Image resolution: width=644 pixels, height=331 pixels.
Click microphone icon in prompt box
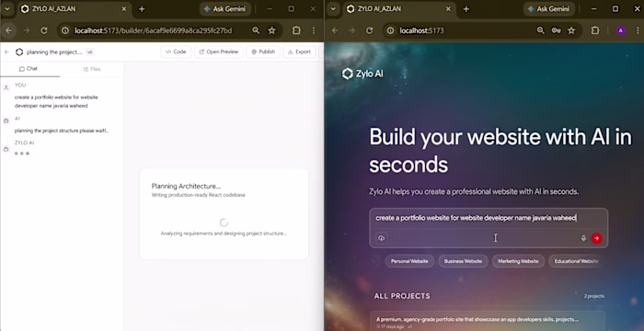[x=583, y=238]
